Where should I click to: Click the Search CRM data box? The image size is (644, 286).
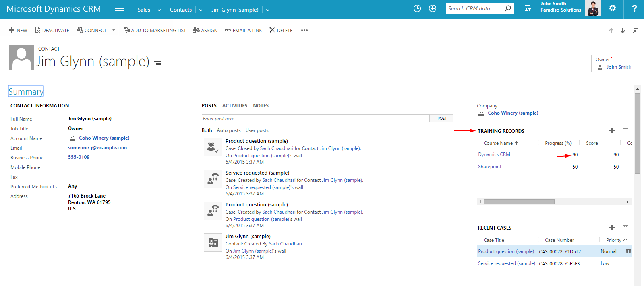pyautogui.click(x=475, y=8)
